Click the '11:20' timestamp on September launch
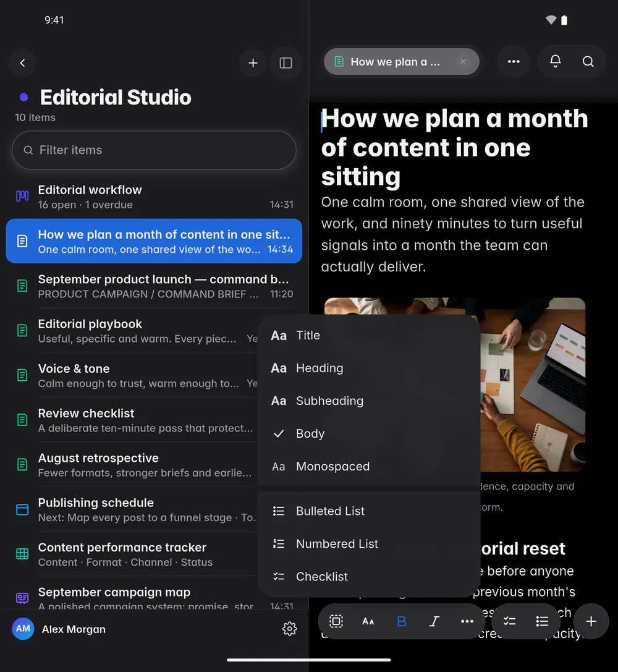This screenshot has height=672, width=618. 281,294
